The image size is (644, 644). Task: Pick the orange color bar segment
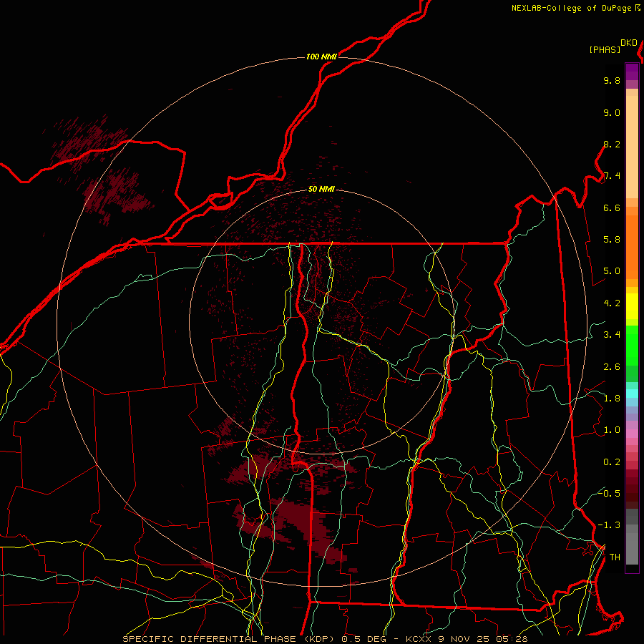[632, 248]
